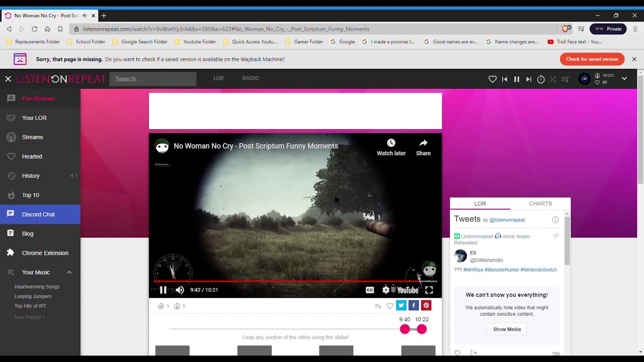This screenshot has height=362, width=644.
Task: Click New Playlist + in the sidebar
Action: click(30, 317)
